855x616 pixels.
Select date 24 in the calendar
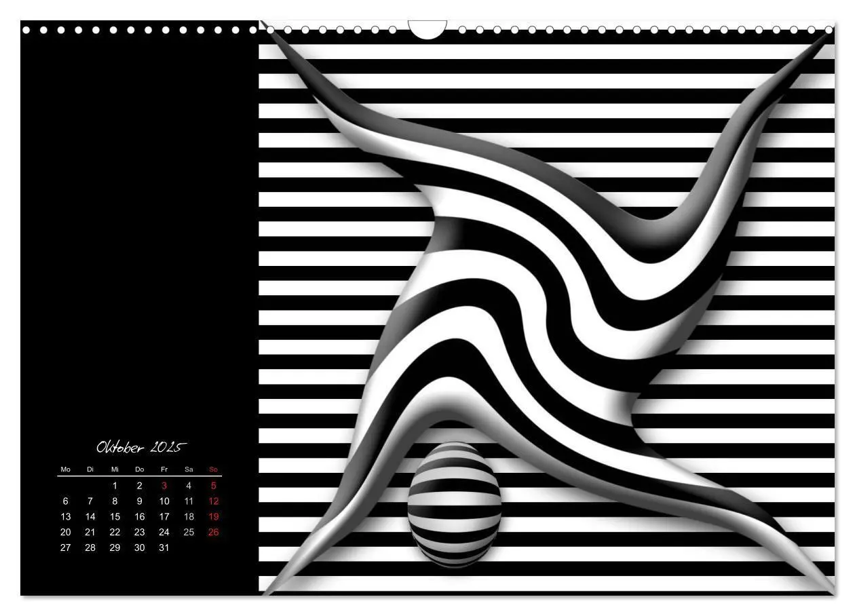164,533
